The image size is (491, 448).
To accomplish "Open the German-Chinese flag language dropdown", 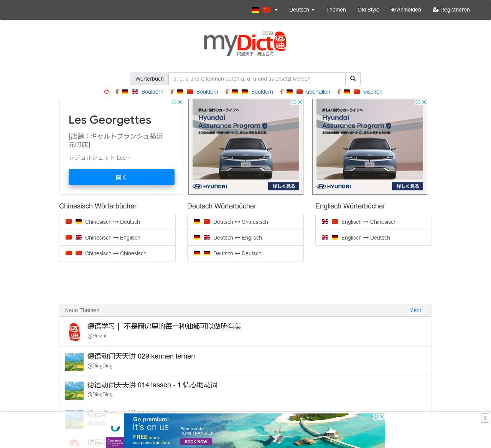I will 264,10.
